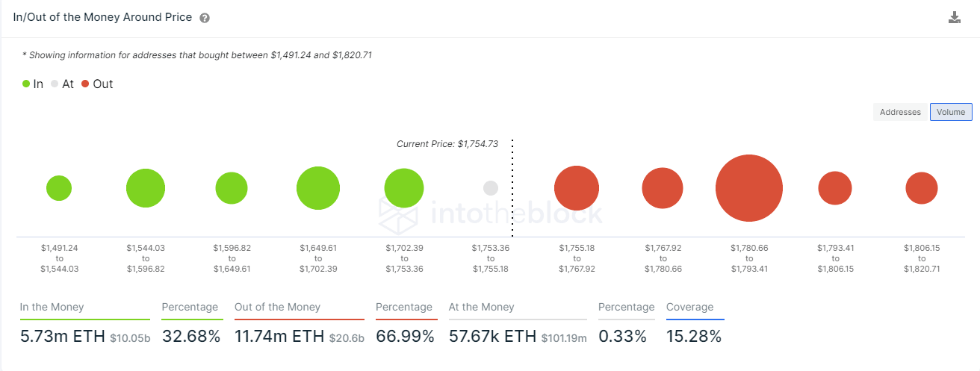Select the Volume view toggle

(x=951, y=112)
